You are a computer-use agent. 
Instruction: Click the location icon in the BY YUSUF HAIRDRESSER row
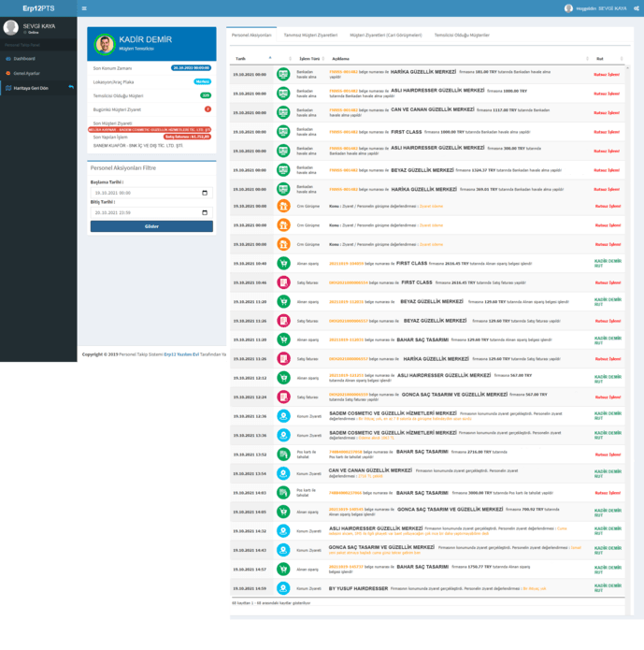click(283, 588)
